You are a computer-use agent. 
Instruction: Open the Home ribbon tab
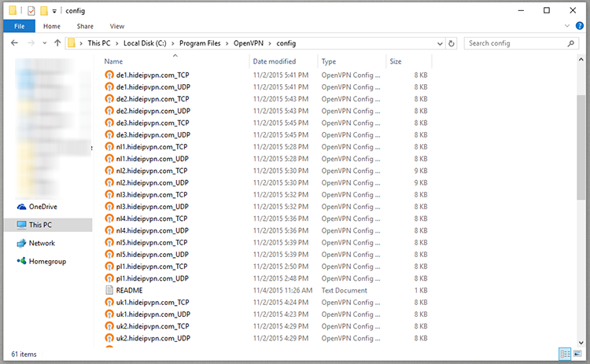52,26
